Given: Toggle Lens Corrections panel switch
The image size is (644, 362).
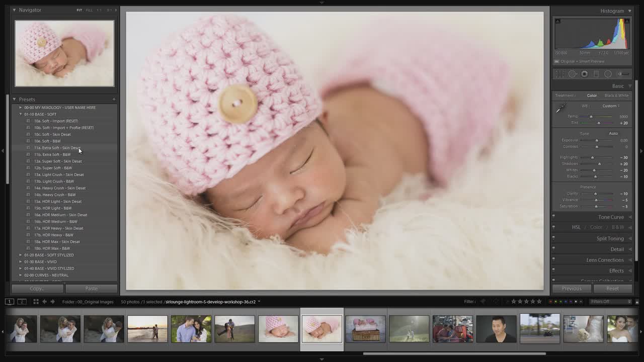Looking at the screenshot, I should (553, 259).
